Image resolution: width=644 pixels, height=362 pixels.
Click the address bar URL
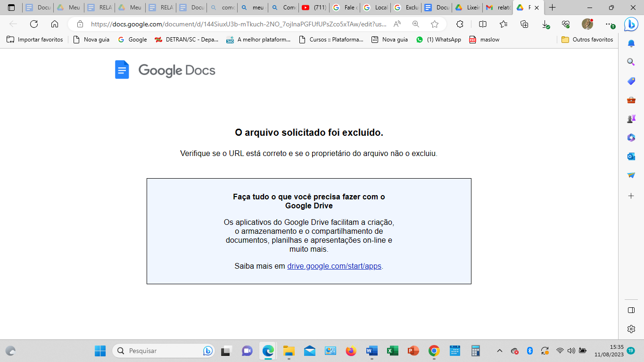(239, 24)
